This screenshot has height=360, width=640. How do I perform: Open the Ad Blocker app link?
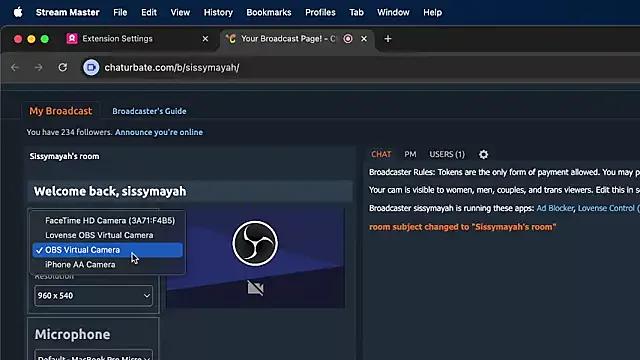[x=555, y=208]
